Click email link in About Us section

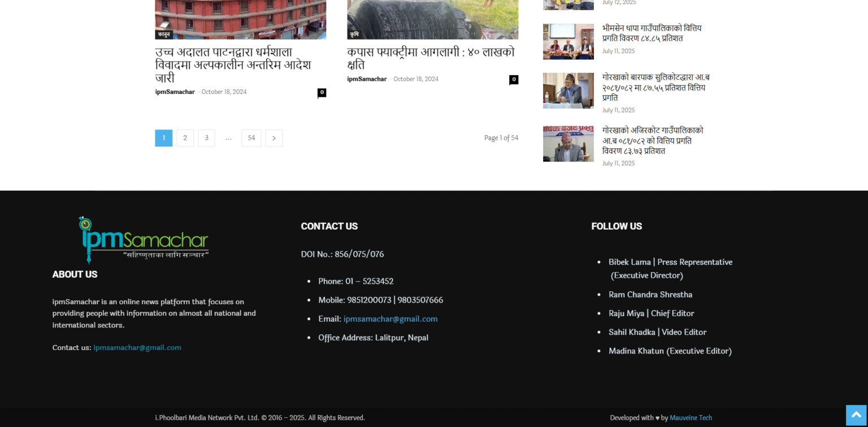point(137,348)
